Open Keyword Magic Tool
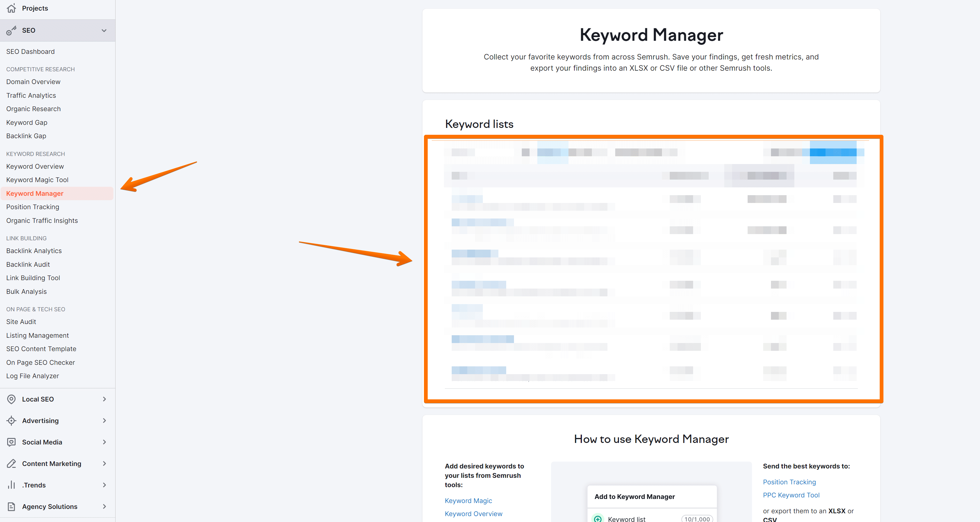980x522 pixels. pos(37,180)
